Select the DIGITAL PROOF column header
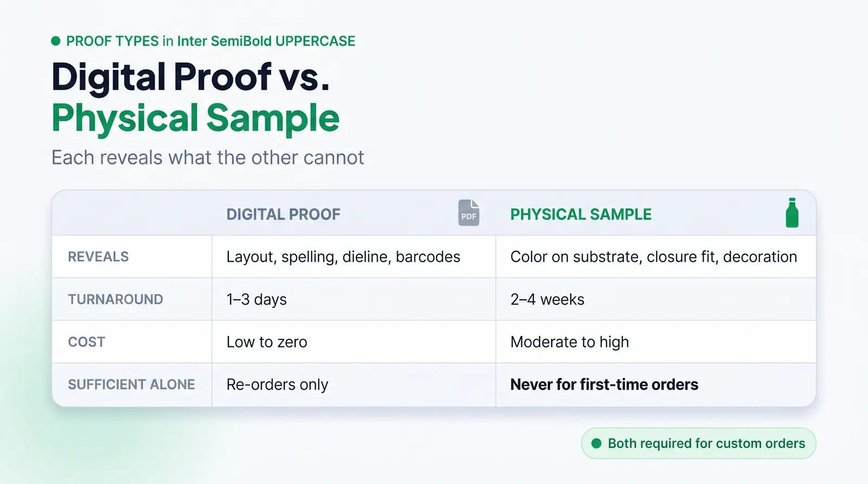868x484 pixels. tap(283, 214)
